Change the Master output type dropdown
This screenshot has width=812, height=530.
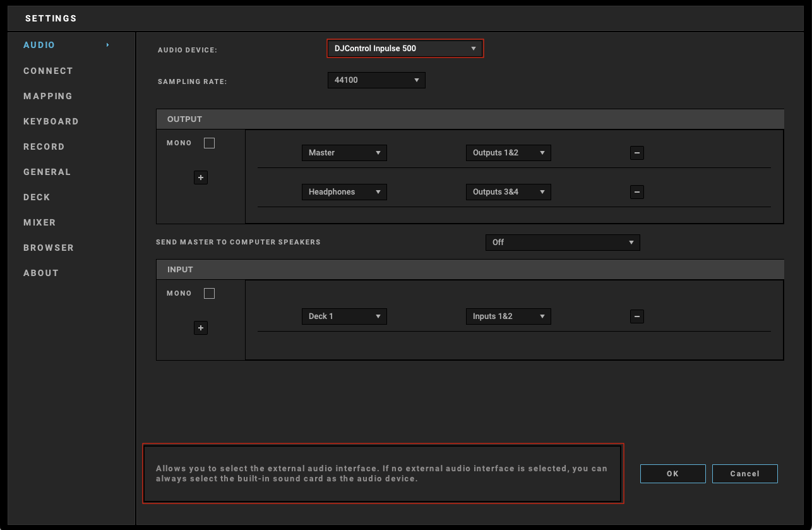[x=344, y=153]
